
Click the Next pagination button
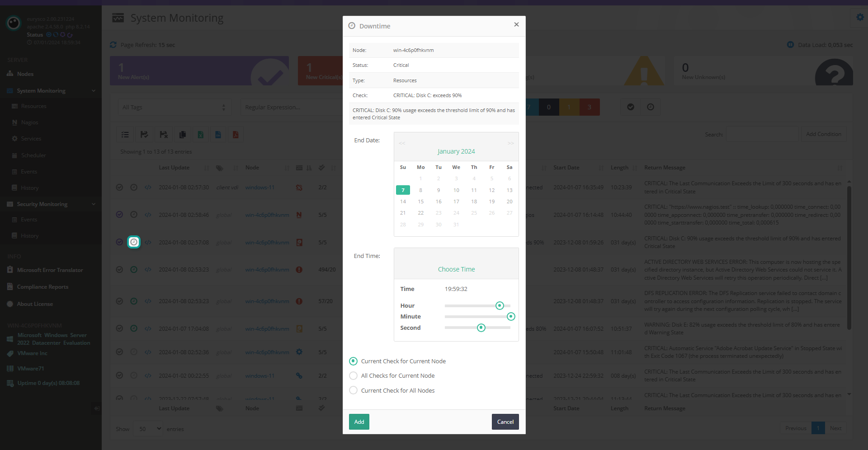click(835, 428)
